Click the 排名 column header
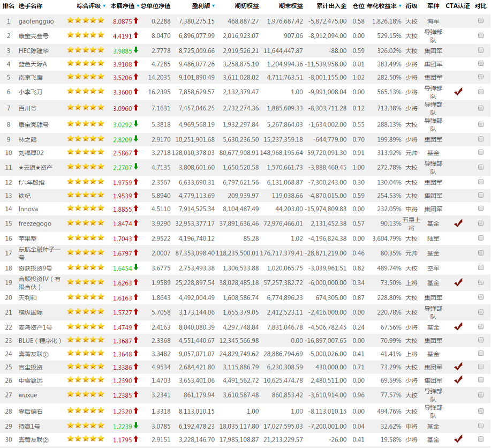Viewport: 491px width, 448px height. [9, 6]
